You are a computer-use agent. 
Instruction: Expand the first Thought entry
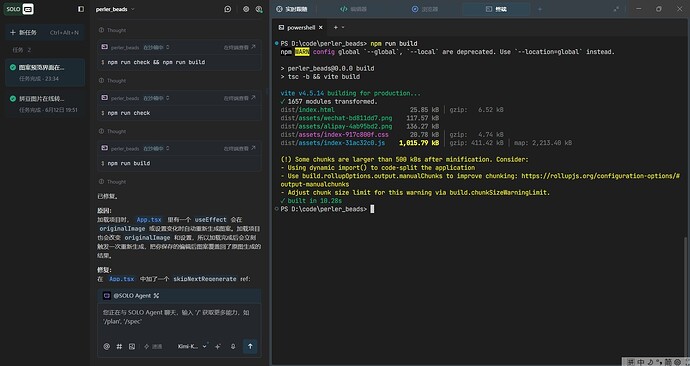pyautogui.click(x=113, y=30)
